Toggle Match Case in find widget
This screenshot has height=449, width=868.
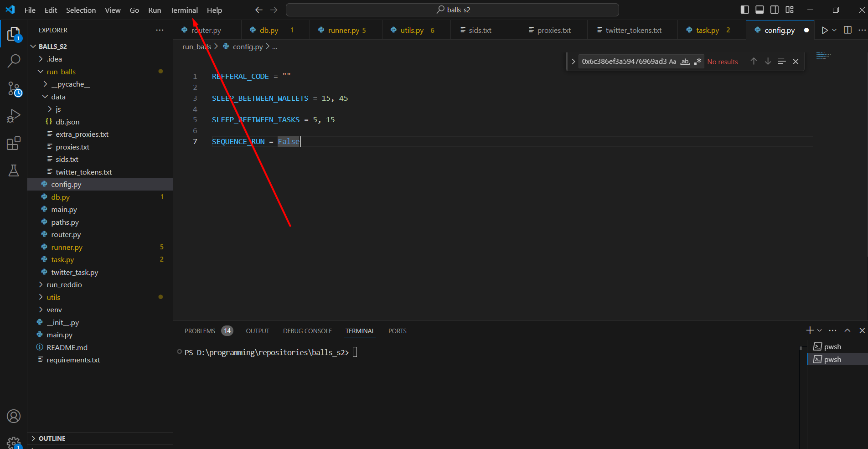click(673, 62)
